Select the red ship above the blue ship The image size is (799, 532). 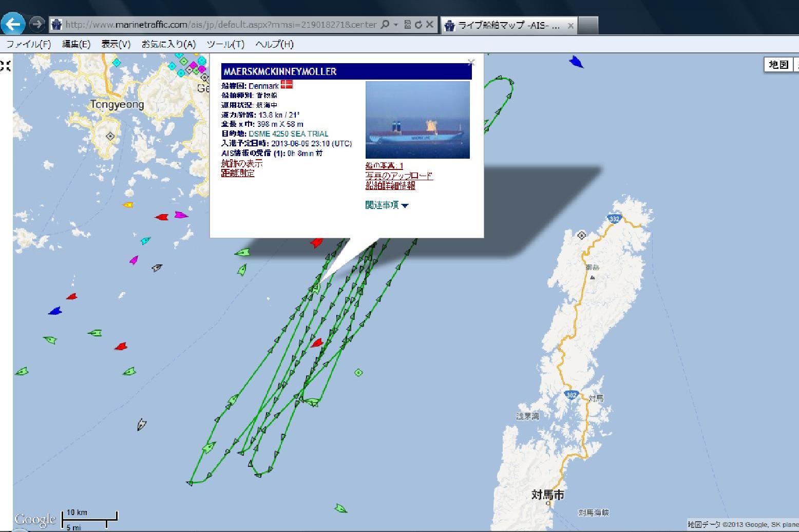72,297
